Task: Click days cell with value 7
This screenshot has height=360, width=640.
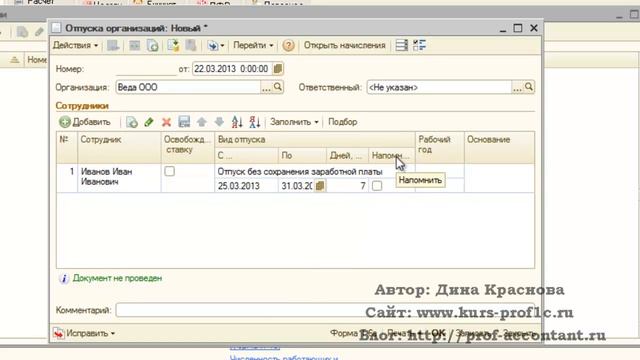Action: [347, 186]
